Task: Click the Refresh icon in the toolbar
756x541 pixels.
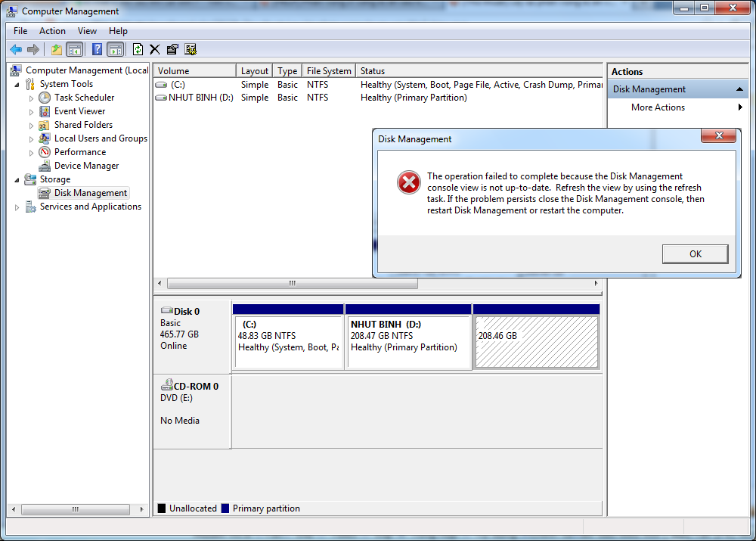Action: tap(138, 50)
